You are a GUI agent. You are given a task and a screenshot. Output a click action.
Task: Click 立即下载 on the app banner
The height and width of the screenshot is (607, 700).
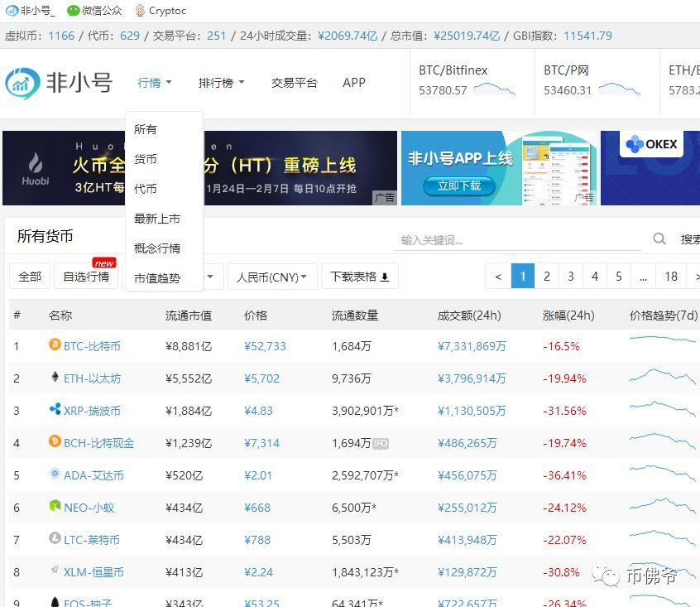pyautogui.click(x=459, y=185)
